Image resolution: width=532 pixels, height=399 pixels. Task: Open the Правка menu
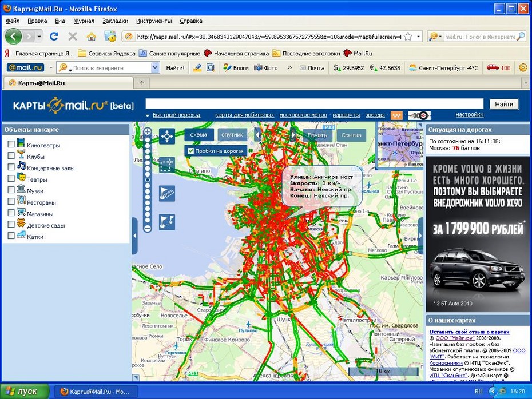pyautogui.click(x=37, y=21)
